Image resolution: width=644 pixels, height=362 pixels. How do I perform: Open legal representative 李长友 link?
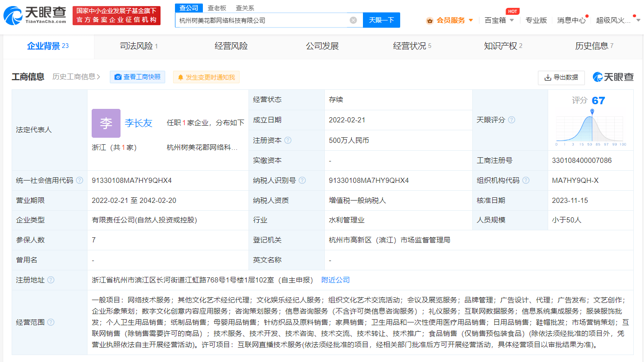pyautogui.click(x=138, y=123)
